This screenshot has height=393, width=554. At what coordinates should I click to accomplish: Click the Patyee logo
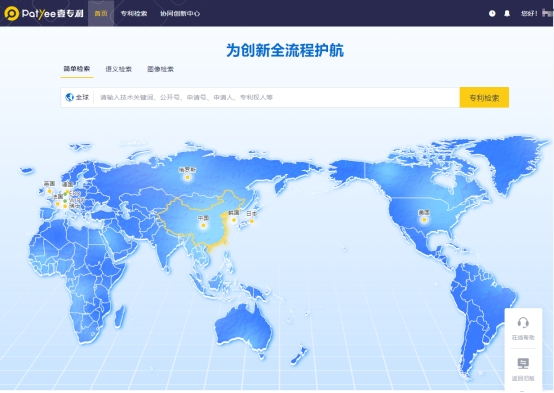pos(44,13)
